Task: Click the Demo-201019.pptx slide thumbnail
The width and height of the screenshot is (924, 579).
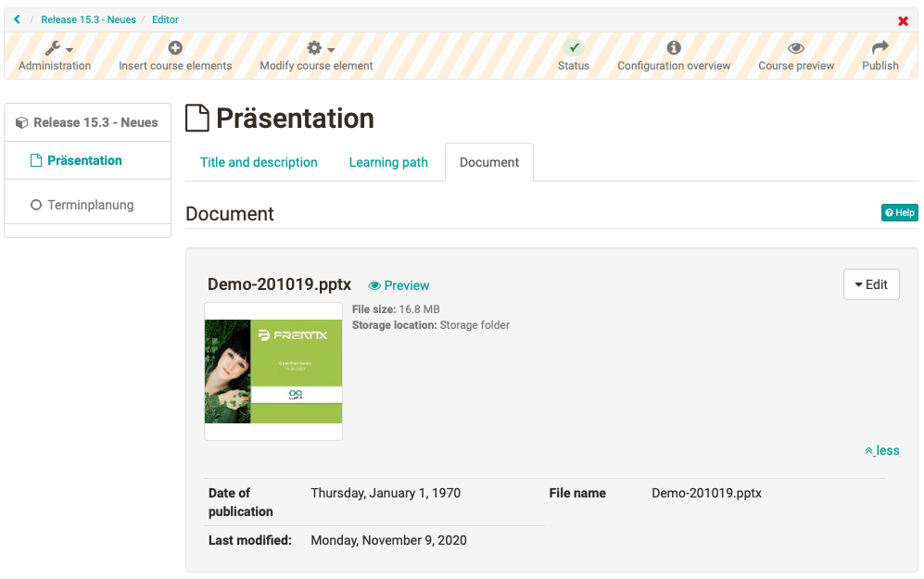Action: (273, 371)
